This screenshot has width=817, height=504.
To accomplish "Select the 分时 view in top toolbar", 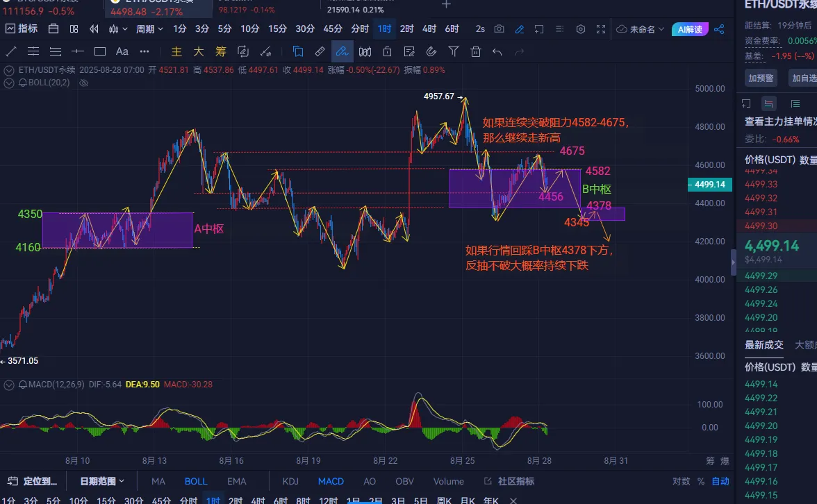I will pos(360,28).
